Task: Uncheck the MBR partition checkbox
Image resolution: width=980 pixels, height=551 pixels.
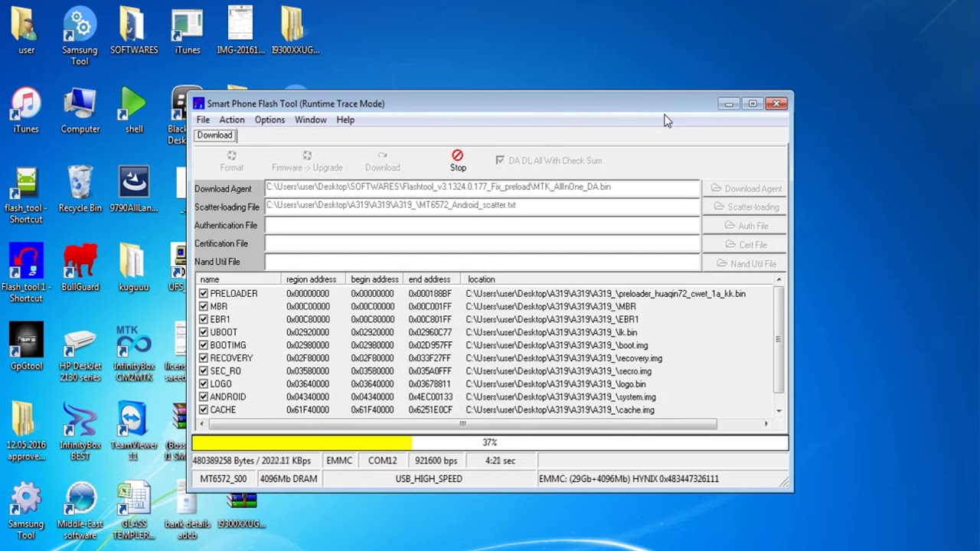Action: tap(203, 307)
